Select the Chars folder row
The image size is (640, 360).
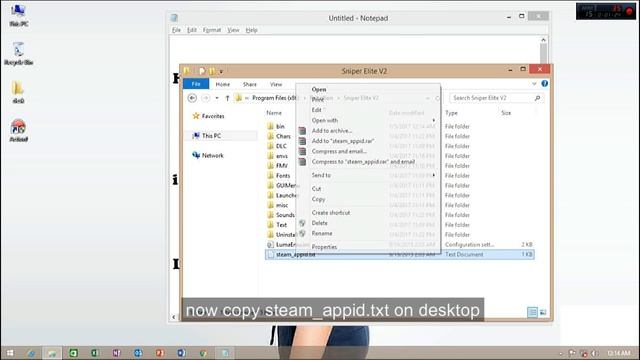pos(400,136)
